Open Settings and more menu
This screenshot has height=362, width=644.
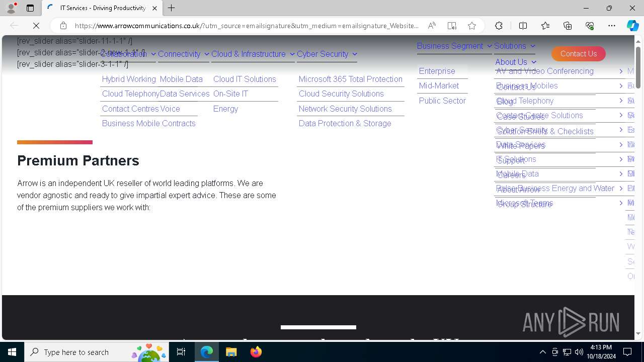coord(612,26)
